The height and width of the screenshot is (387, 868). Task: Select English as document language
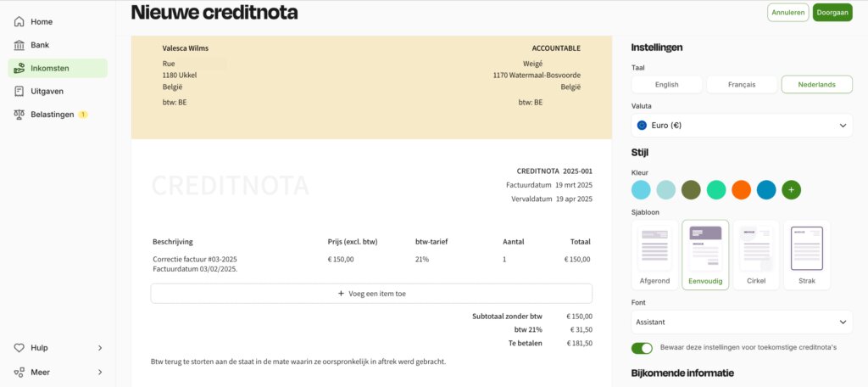pyautogui.click(x=666, y=84)
